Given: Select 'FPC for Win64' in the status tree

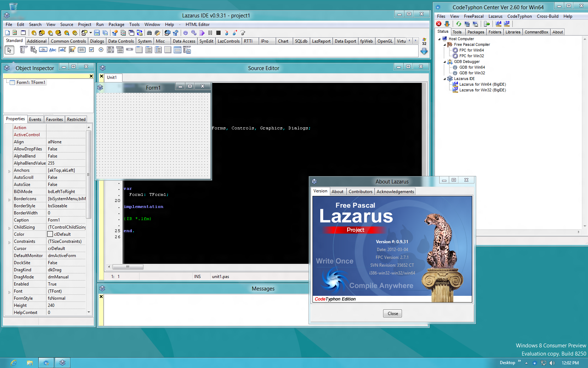Looking at the screenshot, I should tap(471, 50).
